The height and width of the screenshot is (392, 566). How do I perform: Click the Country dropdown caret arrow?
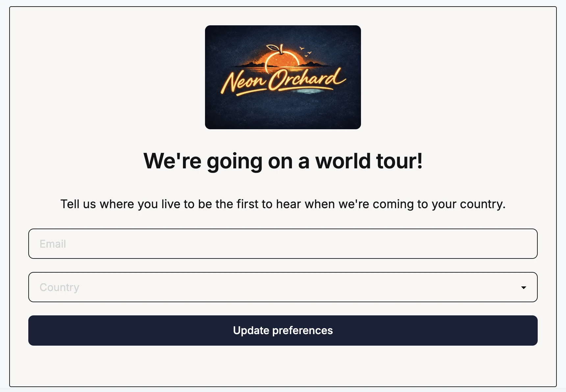coord(524,287)
